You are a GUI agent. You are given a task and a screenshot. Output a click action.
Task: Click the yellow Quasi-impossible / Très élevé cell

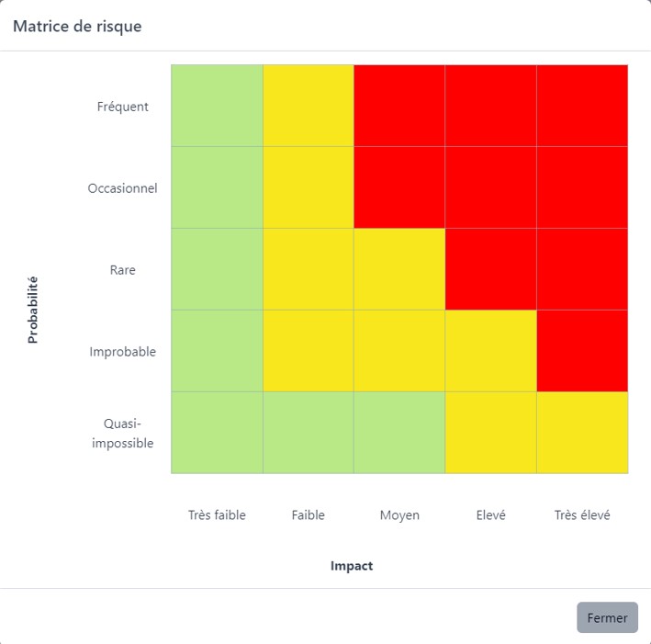point(582,433)
